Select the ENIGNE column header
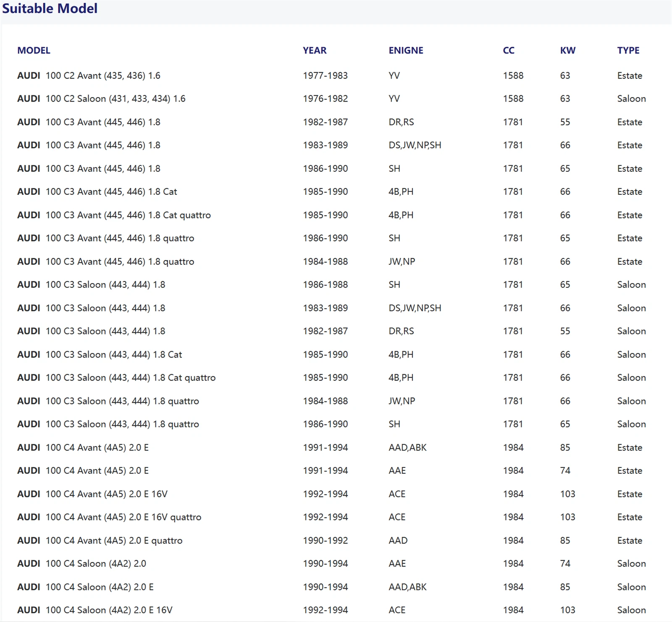Viewport: 672px width, 622px height. [406, 50]
